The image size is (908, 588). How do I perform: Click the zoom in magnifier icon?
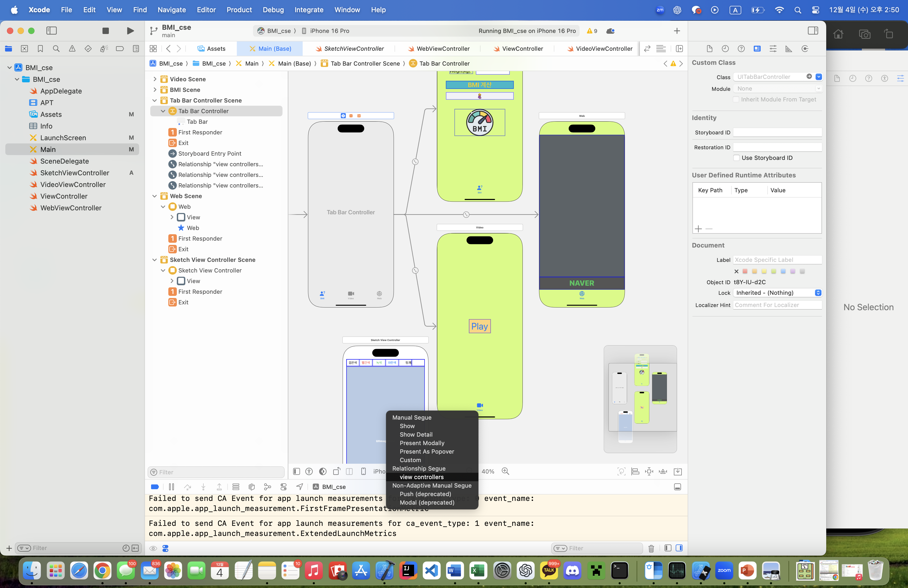point(506,471)
